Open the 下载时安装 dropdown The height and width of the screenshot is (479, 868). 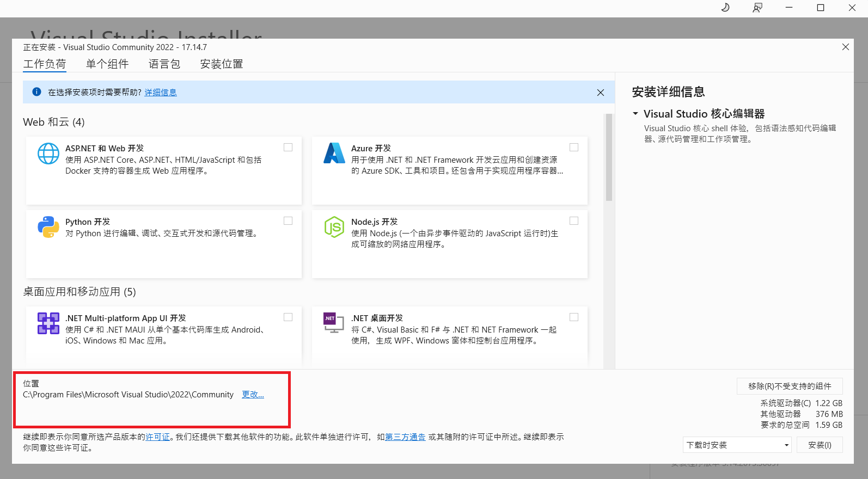pyautogui.click(x=737, y=445)
